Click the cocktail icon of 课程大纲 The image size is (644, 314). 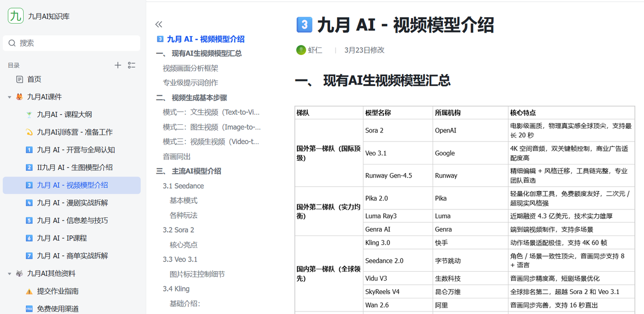[x=29, y=114]
